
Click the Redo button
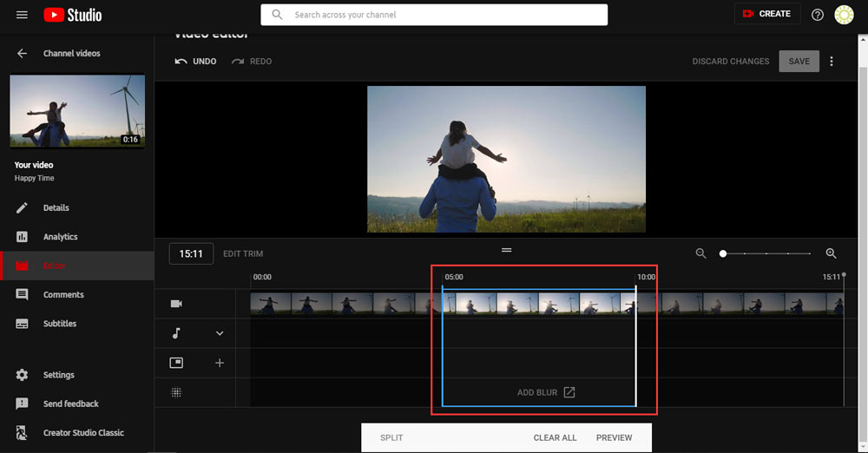click(x=252, y=62)
